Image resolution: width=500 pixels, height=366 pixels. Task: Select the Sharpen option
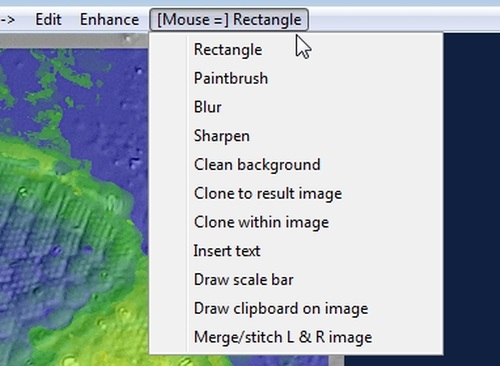tap(296, 136)
